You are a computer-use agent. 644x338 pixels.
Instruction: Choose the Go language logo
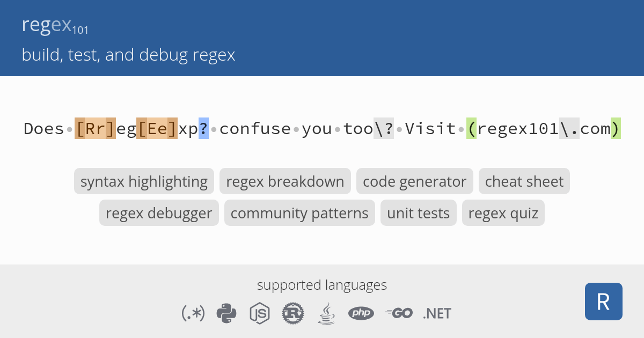(398, 313)
